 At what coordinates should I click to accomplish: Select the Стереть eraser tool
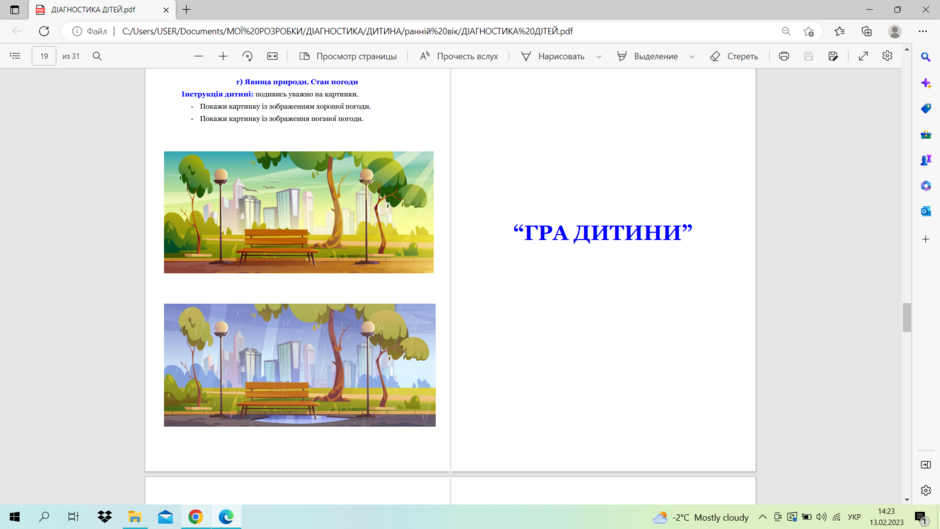(734, 56)
